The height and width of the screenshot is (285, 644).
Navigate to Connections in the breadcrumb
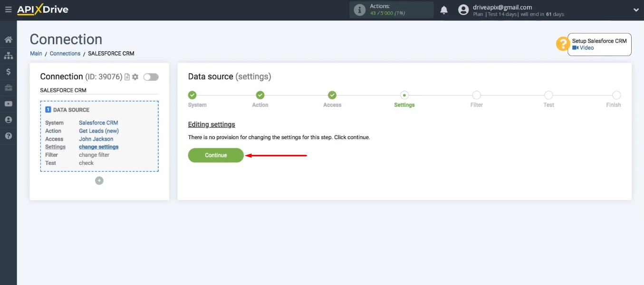click(65, 53)
